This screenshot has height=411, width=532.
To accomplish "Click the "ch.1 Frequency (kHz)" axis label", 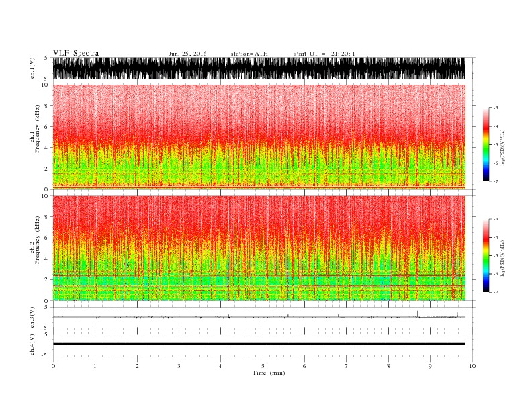I will (35, 129).
